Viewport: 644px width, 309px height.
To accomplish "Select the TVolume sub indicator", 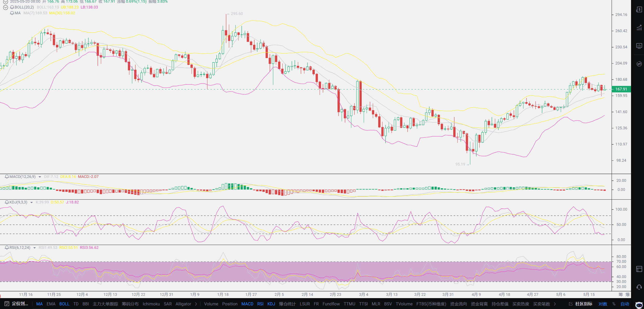I will pos(404,304).
